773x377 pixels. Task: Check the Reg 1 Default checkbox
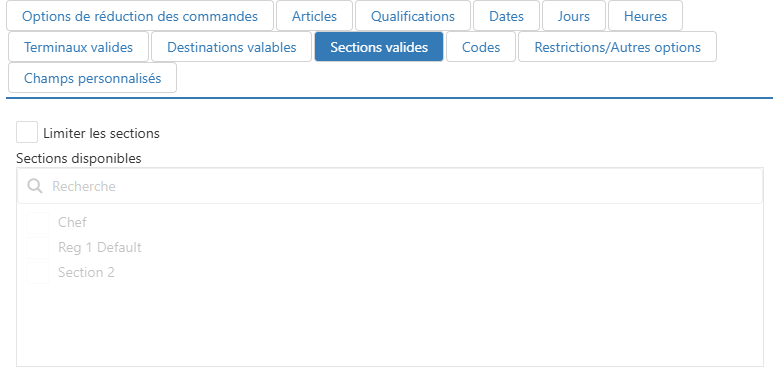(38, 248)
